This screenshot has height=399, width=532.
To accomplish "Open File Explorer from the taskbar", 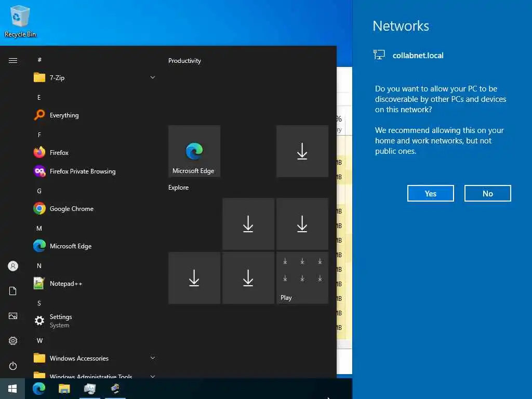I will (x=64, y=389).
